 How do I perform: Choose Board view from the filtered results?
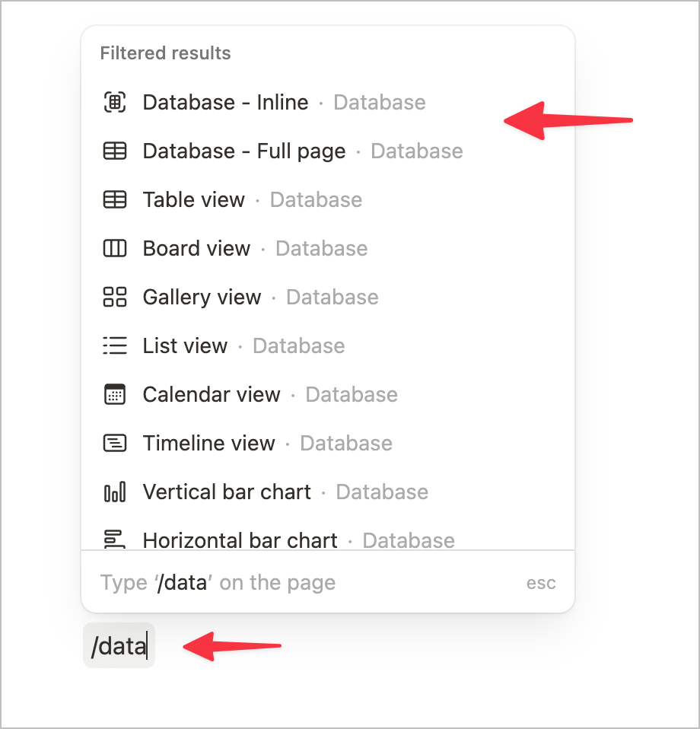196,248
